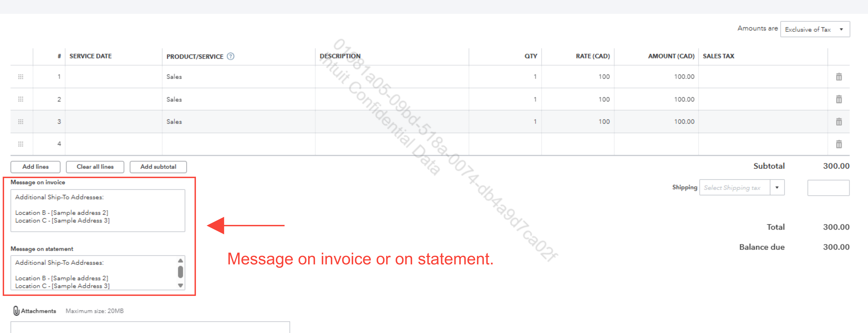Screen dimensions: 868x333
Task: Click trash icon on line 3
Action: click(839, 121)
